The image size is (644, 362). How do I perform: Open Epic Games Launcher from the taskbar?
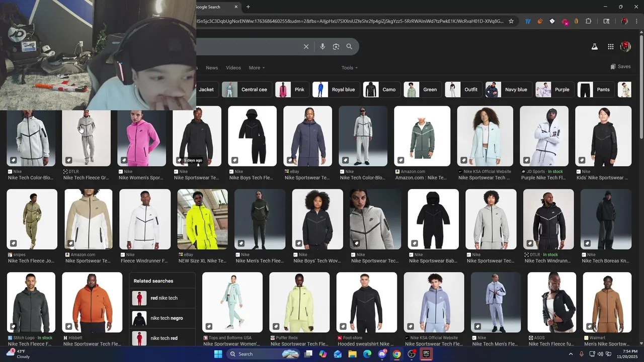pyautogui.click(x=426, y=354)
